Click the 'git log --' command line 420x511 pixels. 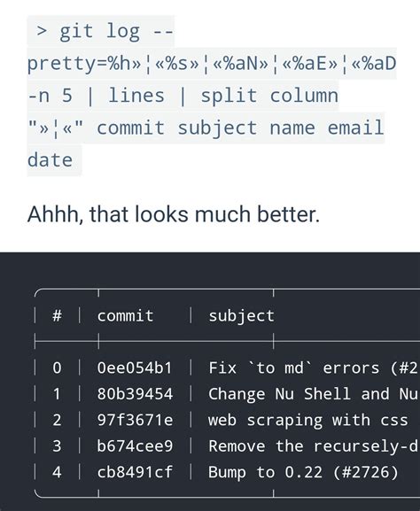[x=105, y=32]
